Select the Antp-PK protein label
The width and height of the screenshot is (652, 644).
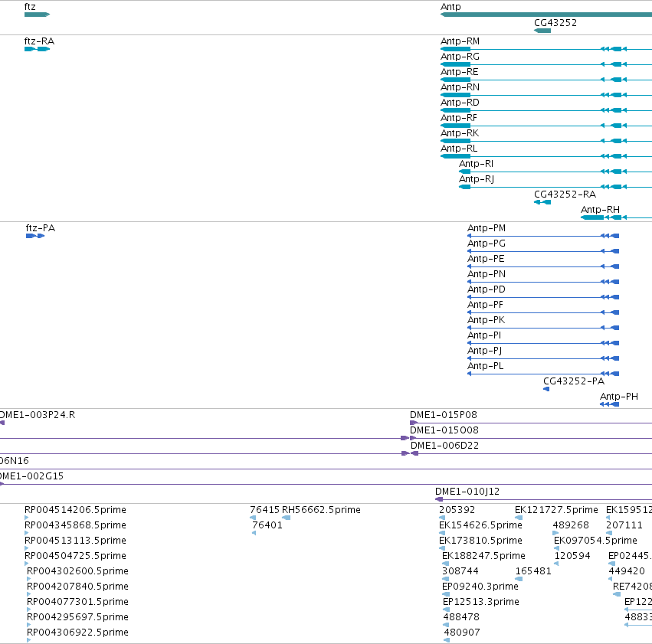(x=487, y=320)
